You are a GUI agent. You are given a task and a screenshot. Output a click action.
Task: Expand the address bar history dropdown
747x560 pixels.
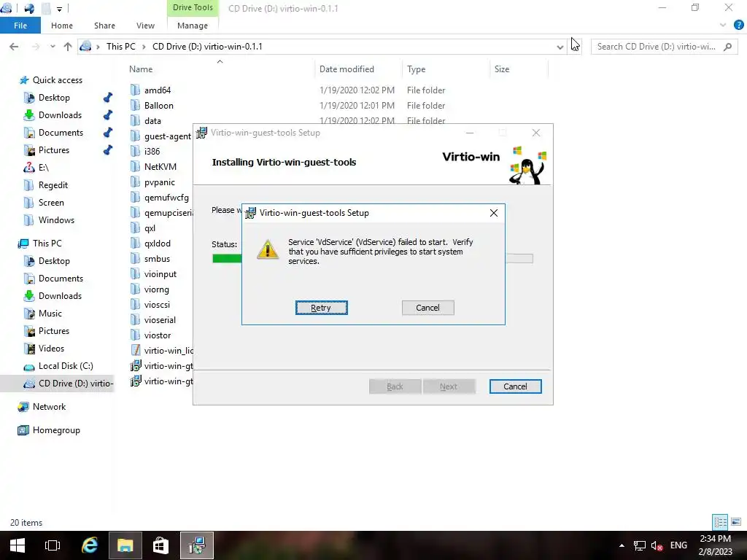[560, 47]
